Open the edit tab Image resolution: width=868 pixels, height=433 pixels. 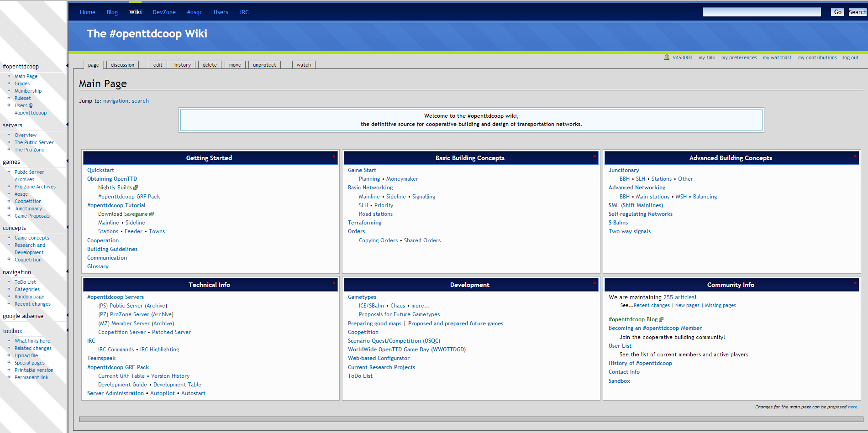[158, 65]
